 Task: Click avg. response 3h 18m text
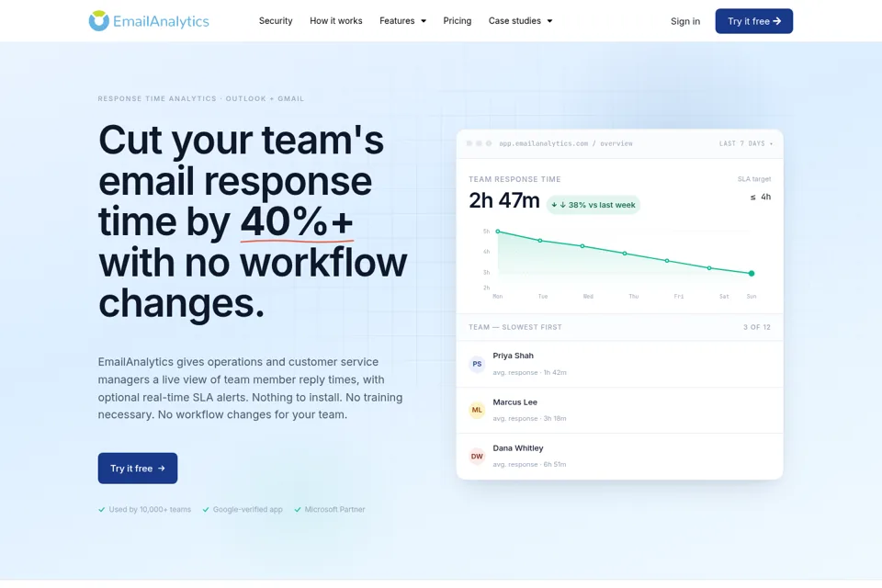529,419
